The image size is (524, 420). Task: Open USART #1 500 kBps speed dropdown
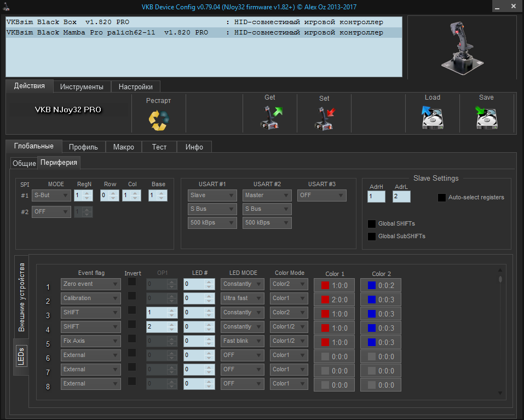(x=212, y=223)
